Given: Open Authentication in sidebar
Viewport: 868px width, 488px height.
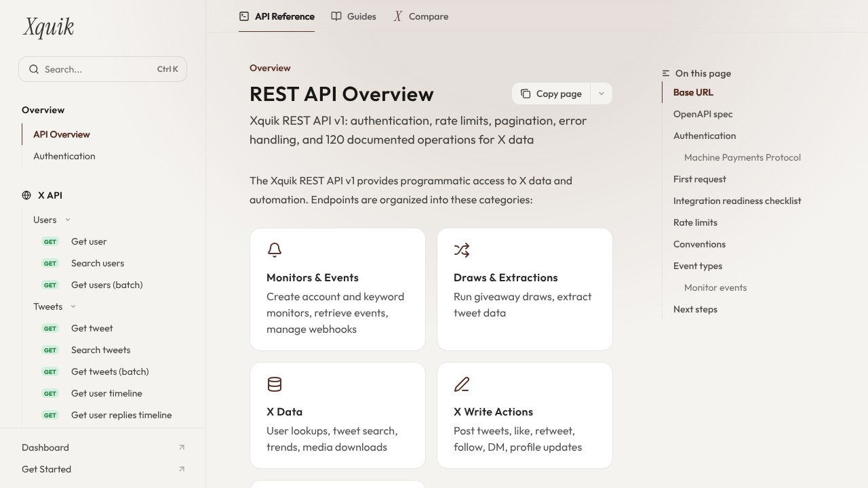Looking at the screenshot, I should click(64, 156).
